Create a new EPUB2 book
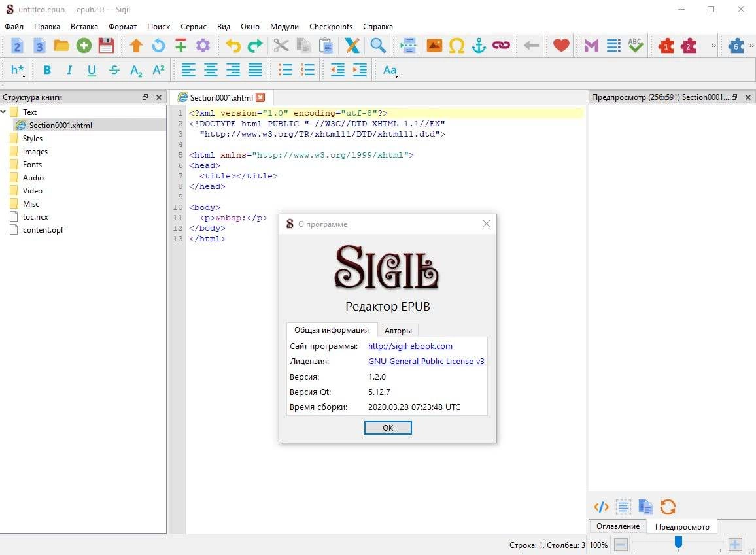The image size is (756, 555). (17, 46)
